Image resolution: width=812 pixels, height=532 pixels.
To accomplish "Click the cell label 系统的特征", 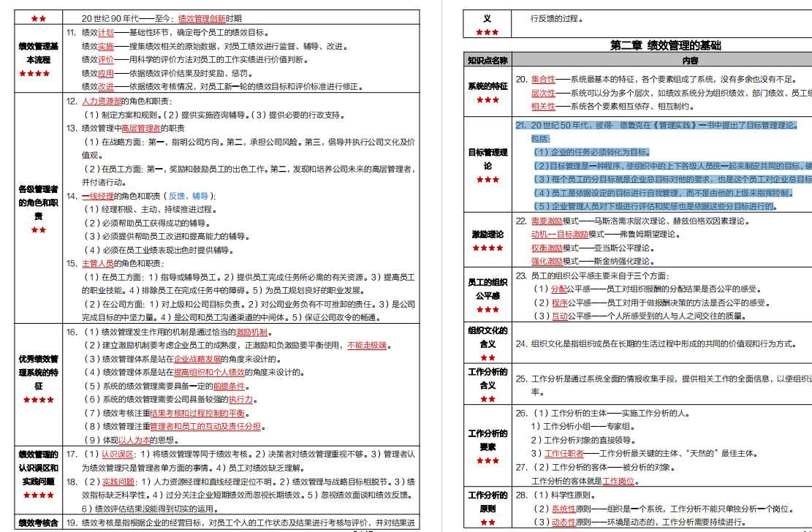I will pos(487,86).
